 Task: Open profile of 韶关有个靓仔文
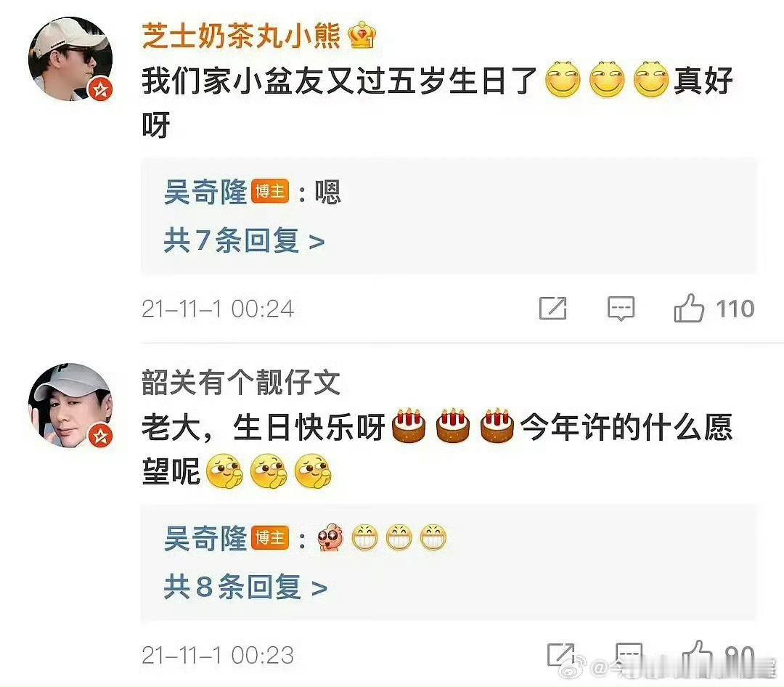tap(241, 382)
